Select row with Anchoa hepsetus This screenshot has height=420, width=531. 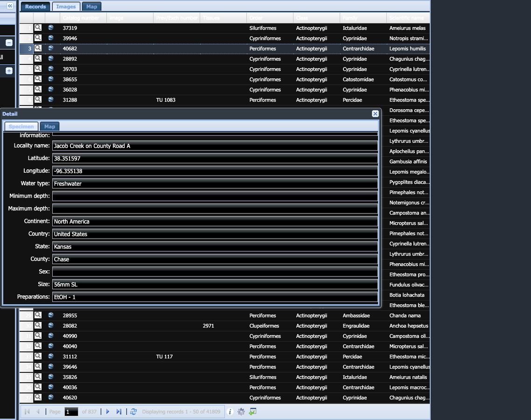point(224,326)
